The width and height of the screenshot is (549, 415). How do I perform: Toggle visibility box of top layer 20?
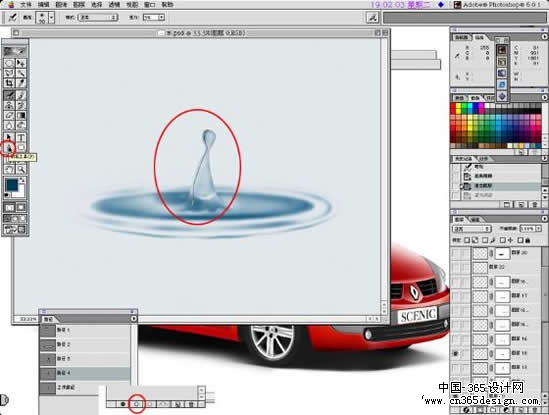(455, 253)
